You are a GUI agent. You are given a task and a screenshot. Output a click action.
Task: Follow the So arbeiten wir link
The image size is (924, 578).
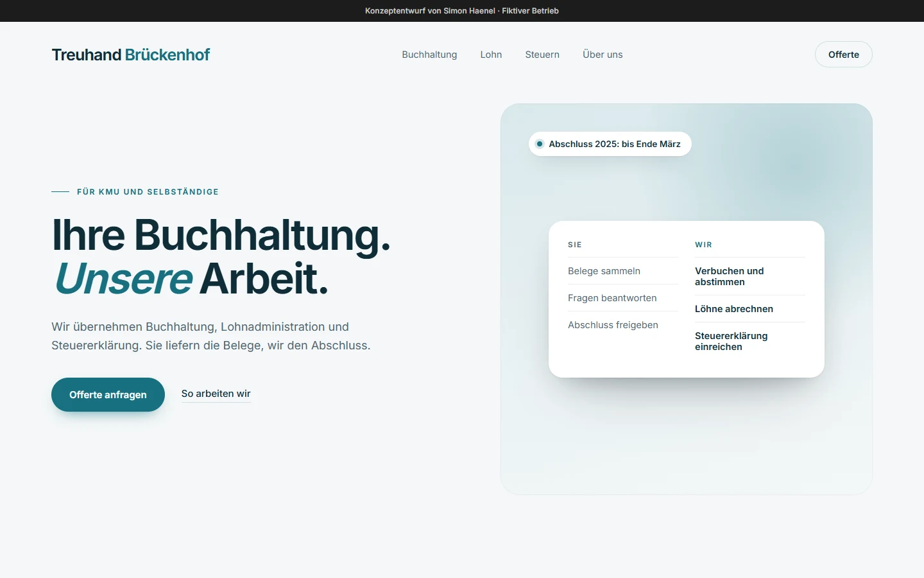click(x=216, y=394)
